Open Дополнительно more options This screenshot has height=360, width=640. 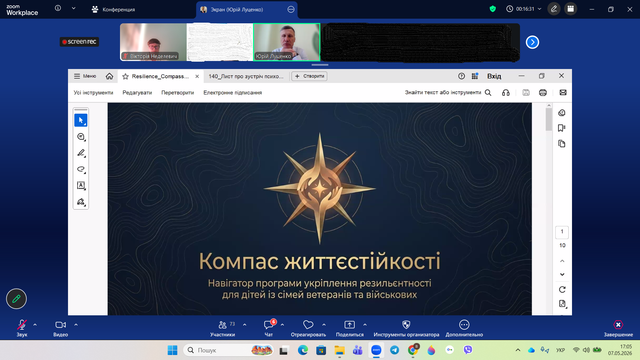464,328
